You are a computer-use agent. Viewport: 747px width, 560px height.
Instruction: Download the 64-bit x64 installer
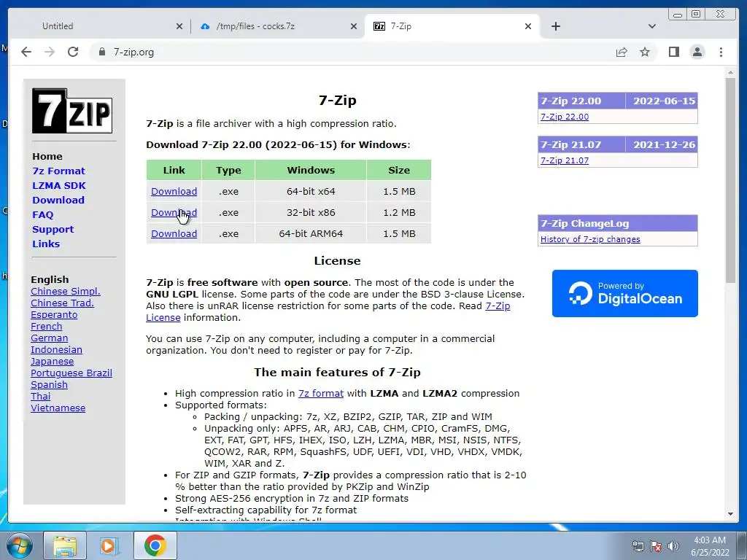tap(174, 192)
